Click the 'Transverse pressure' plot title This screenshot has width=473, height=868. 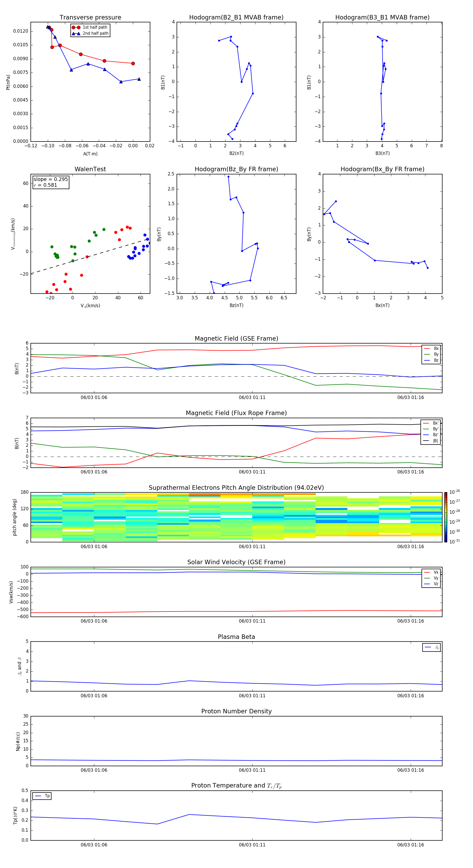click(x=90, y=18)
